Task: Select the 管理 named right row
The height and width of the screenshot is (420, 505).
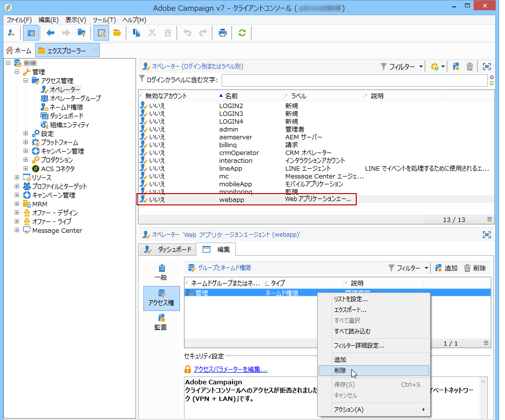Action: coord(338,293)
